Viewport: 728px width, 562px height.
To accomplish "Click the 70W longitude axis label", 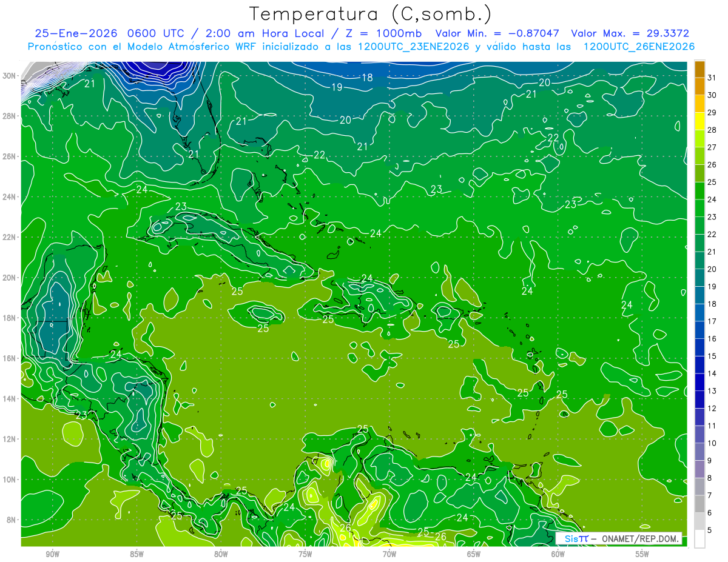I will (389, 554).
